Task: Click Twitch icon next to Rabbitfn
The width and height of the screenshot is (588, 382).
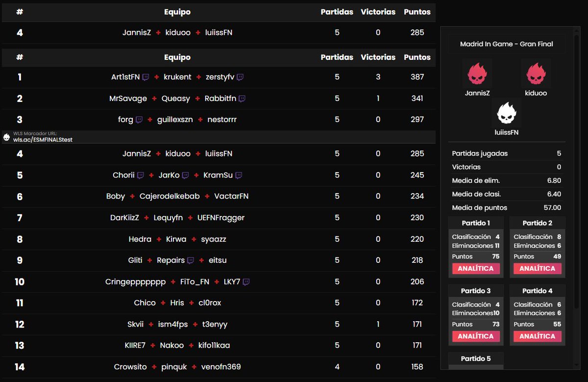Action: click(242, 99)
